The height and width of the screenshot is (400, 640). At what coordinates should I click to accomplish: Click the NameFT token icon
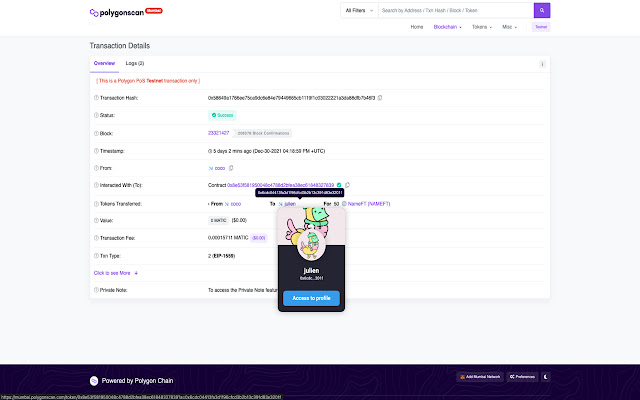pyautogui.click(x=344, y=204)
